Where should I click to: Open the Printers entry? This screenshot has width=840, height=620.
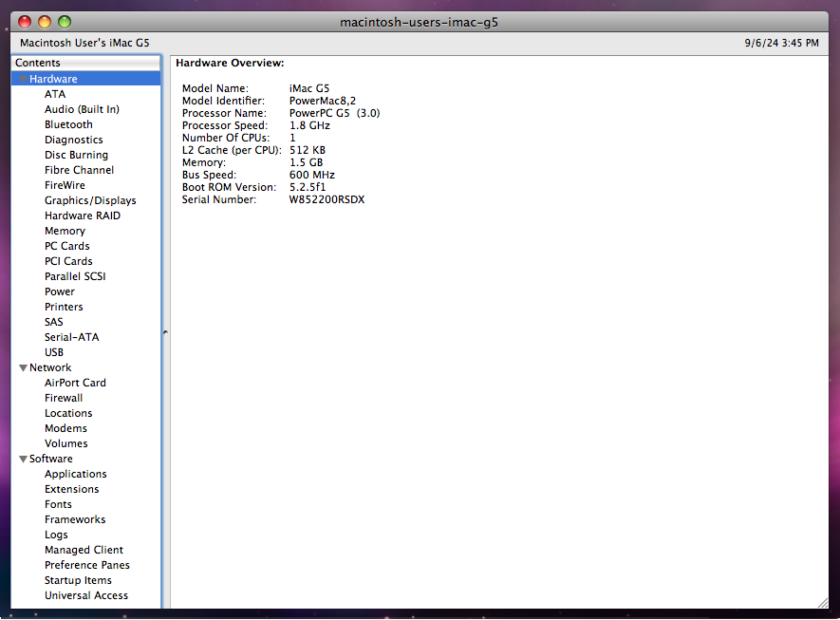[64, 307]
